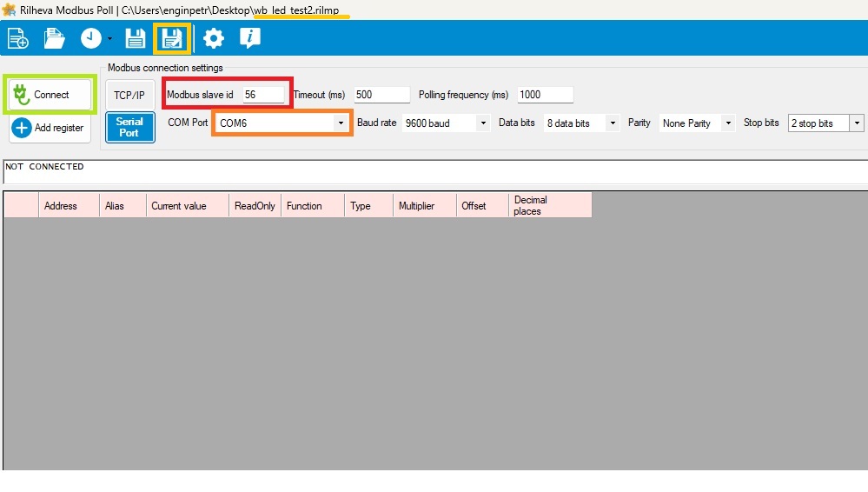Create a new file using toolbar icon
868x492 pixels.
17,38
